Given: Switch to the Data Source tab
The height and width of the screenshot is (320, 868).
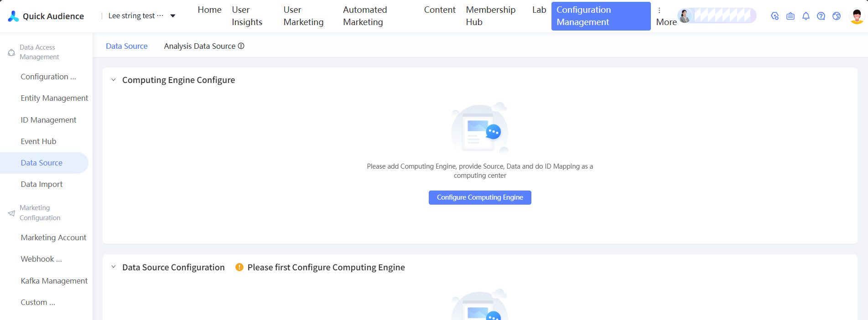Looking at the screenshot, I should (x=127, y=46).
